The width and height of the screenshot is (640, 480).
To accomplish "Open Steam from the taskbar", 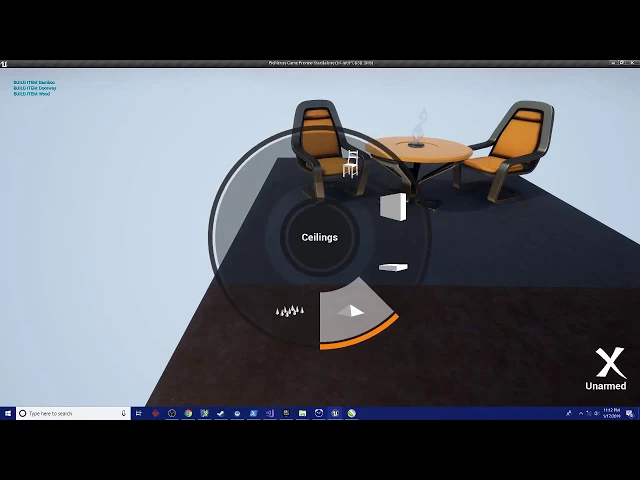I will pos(221,413).
